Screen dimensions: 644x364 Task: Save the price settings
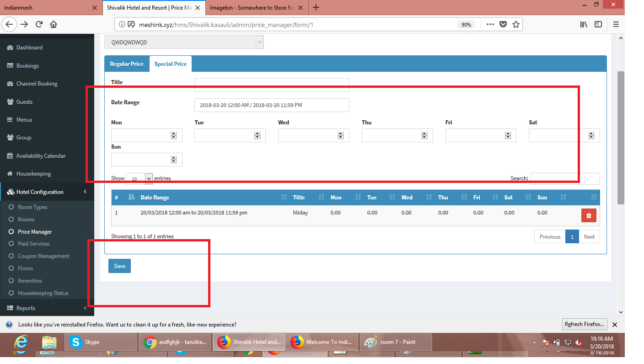click(119, 266)
